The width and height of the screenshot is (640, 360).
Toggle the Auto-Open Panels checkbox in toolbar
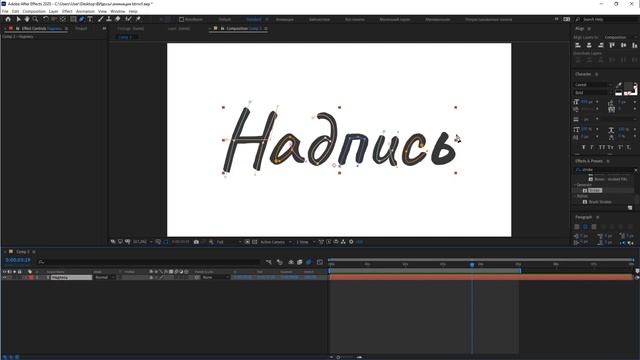pyautogui.click(x=182, y=19)
